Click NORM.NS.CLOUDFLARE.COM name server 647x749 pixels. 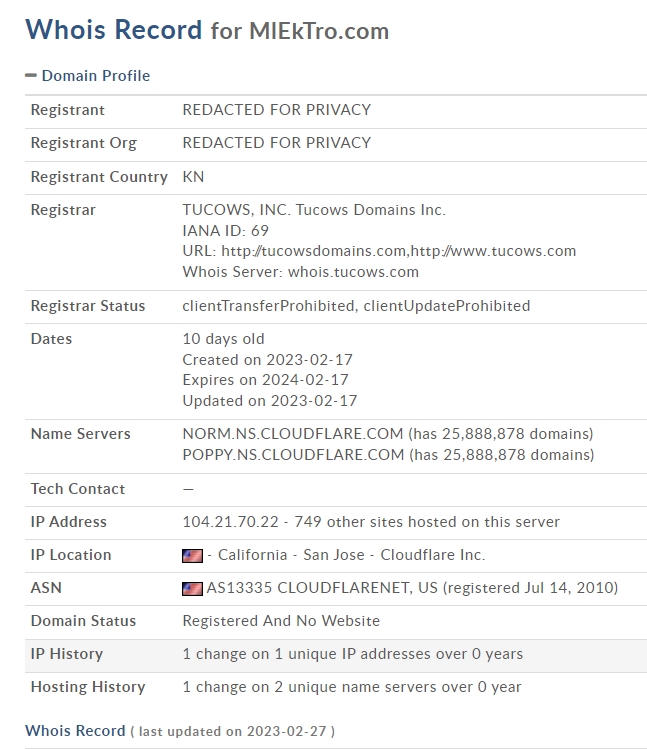tap(293, 434)
